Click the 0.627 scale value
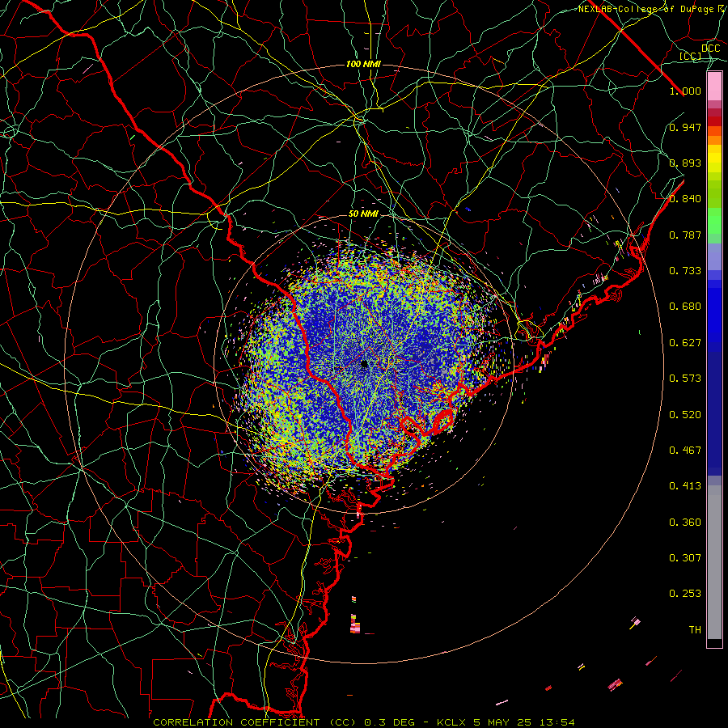Image resolution: width=728 pixels, height=728 pixels. pos(685,343)
